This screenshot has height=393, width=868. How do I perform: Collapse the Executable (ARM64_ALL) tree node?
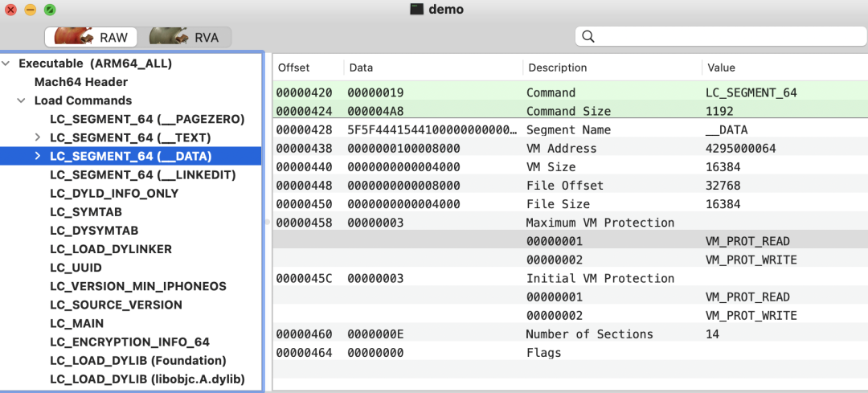click(6, 63)
